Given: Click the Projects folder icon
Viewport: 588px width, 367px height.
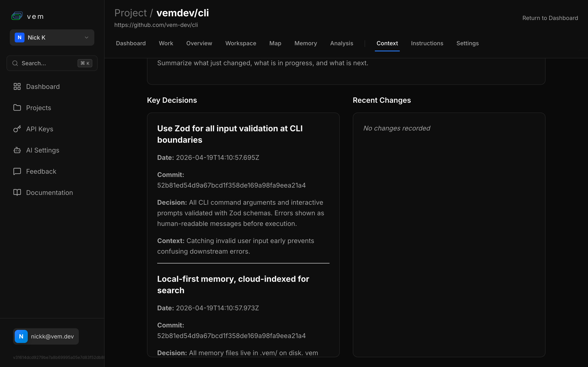Looking at the screenshot, I should coord(17,108).
